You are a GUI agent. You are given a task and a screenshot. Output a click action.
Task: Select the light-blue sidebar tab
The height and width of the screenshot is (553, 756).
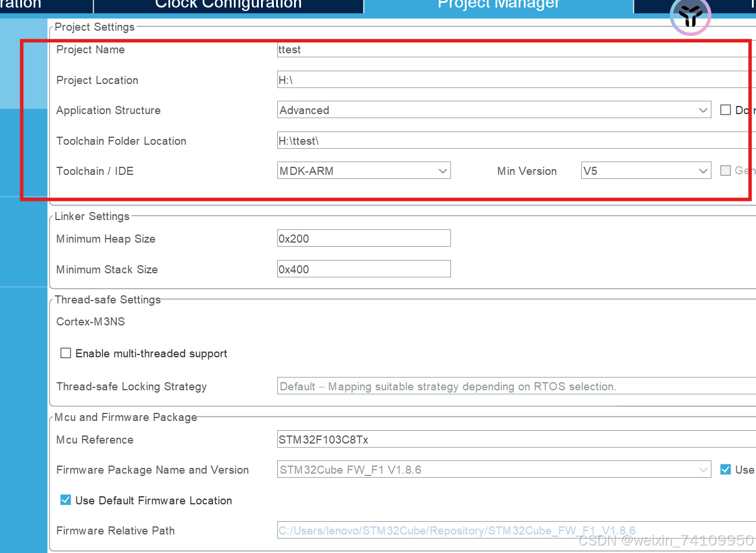24,64
